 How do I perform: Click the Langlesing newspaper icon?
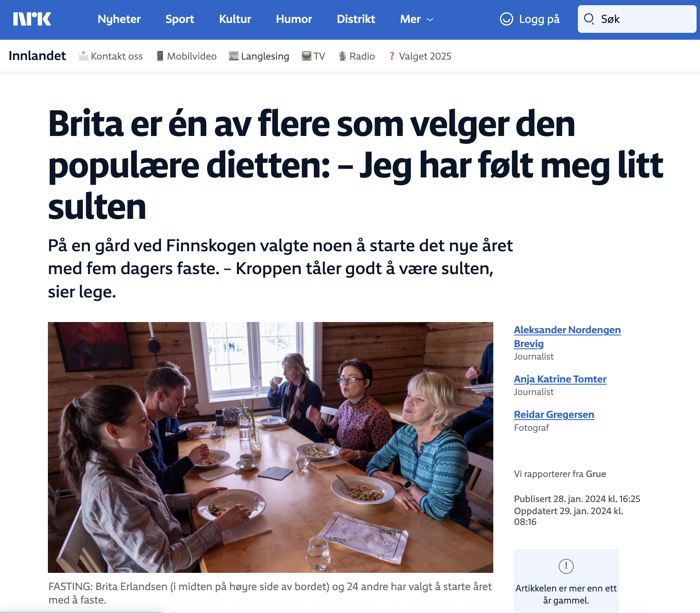pyautogui.click(x=233, y=56)
